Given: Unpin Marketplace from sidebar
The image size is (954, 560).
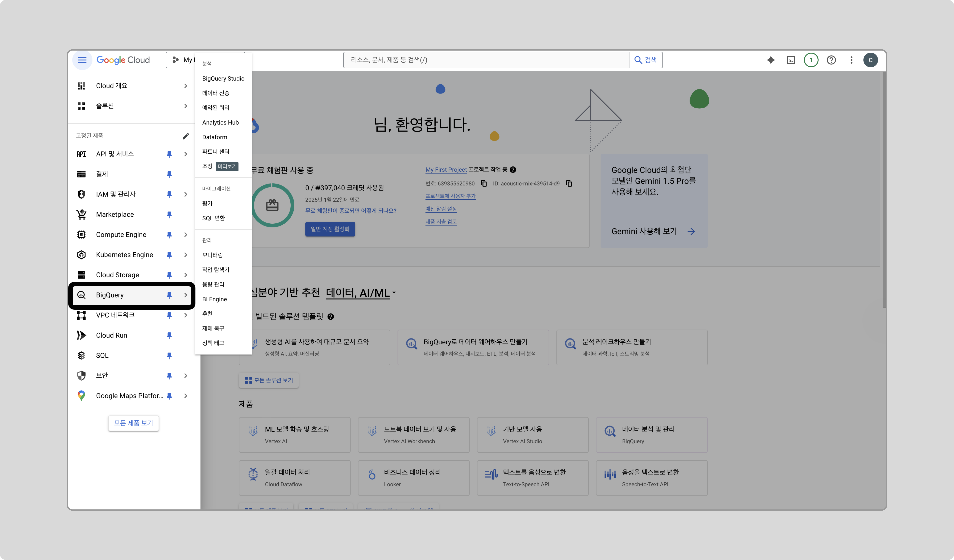Looking at the screenshot, I should [x=169, y=214].
